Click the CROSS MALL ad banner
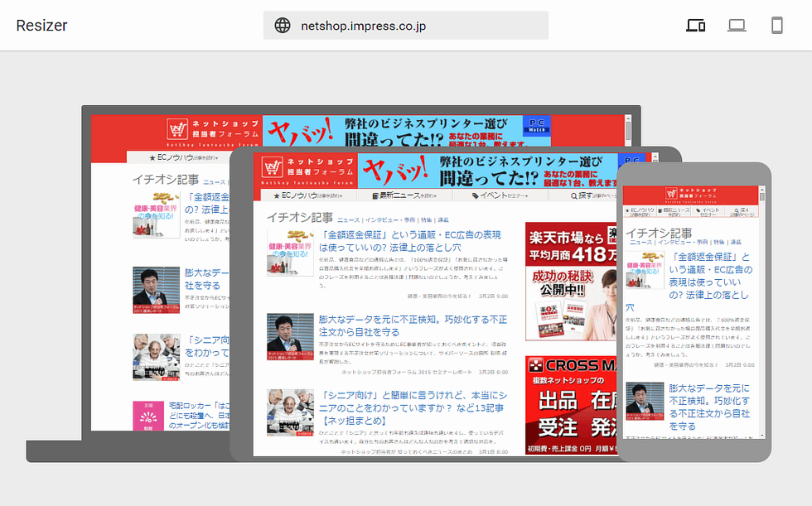 pyautogui.click(x=571, y=405)
